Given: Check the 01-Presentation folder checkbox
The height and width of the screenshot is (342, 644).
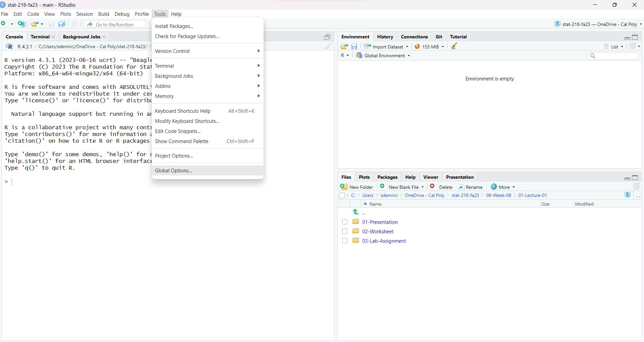Looking at the screenshot, I should pos(344,222).
